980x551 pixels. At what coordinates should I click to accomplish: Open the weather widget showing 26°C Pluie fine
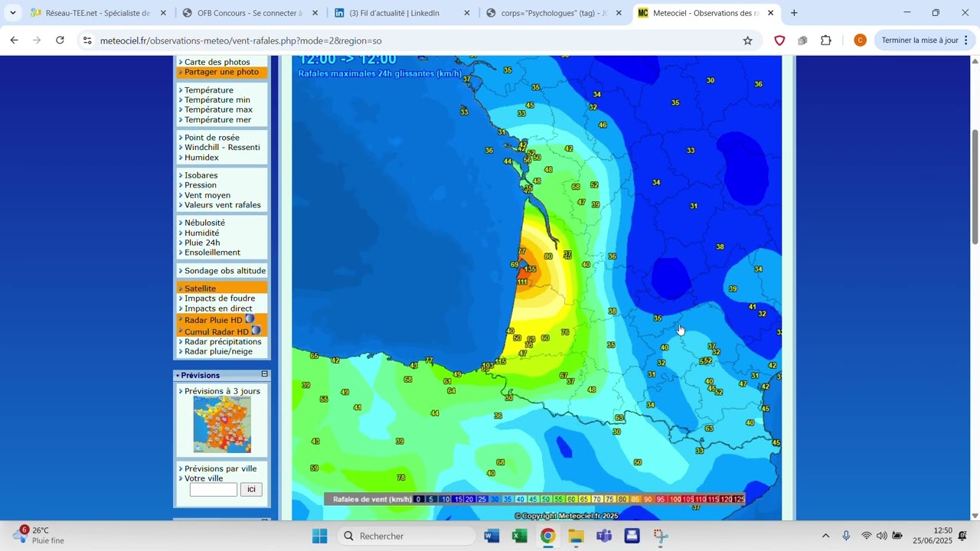tap(34, 536)
